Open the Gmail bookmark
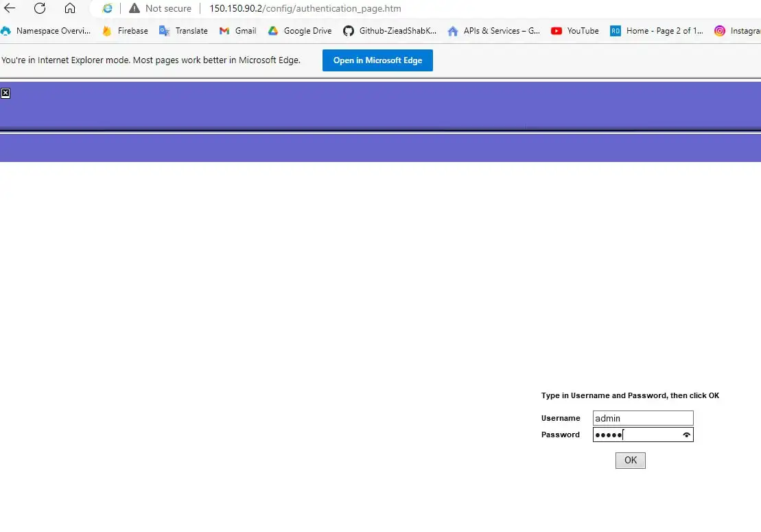Screen dimensions: 761x532 pos(238,31)
